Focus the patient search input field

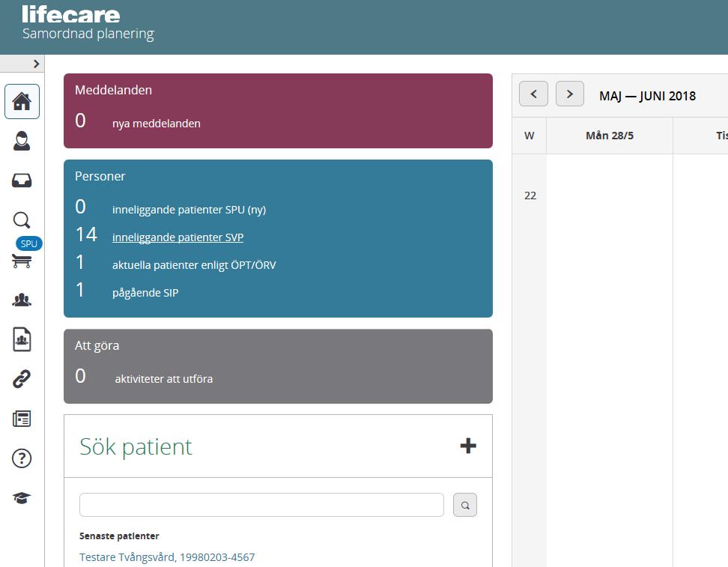click(261, 505)
